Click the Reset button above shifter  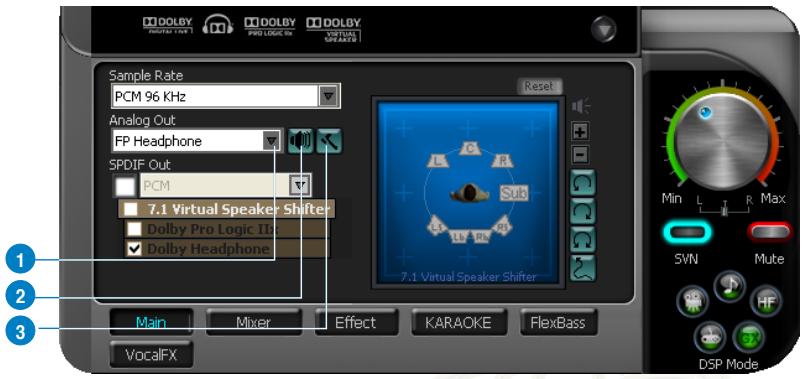pos(539,87)
